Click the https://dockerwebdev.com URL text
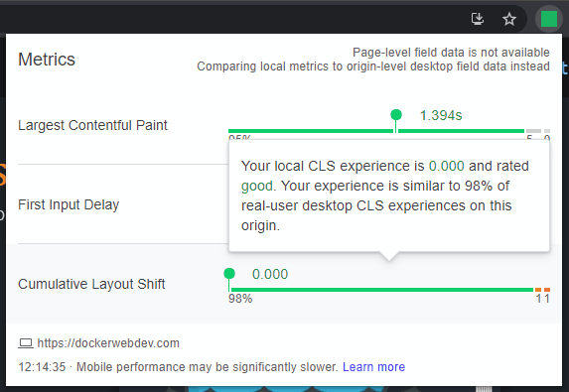The width and height of the screenshot is (569, 392). (x=108, y=343)
